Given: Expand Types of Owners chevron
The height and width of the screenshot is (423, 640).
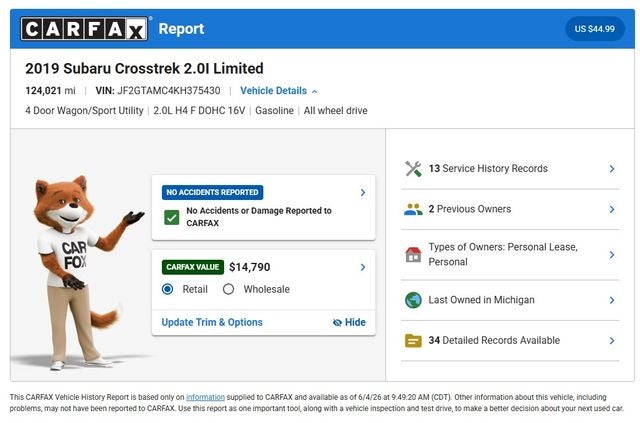Looking at the screenshot, I should 612,255.
